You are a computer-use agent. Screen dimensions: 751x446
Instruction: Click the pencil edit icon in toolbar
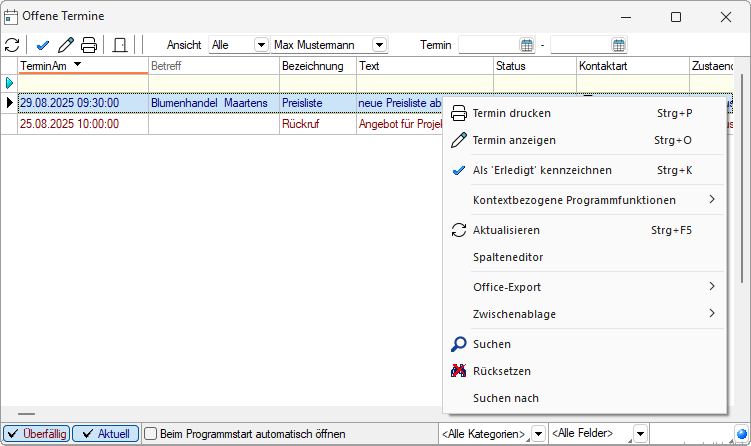66,45
